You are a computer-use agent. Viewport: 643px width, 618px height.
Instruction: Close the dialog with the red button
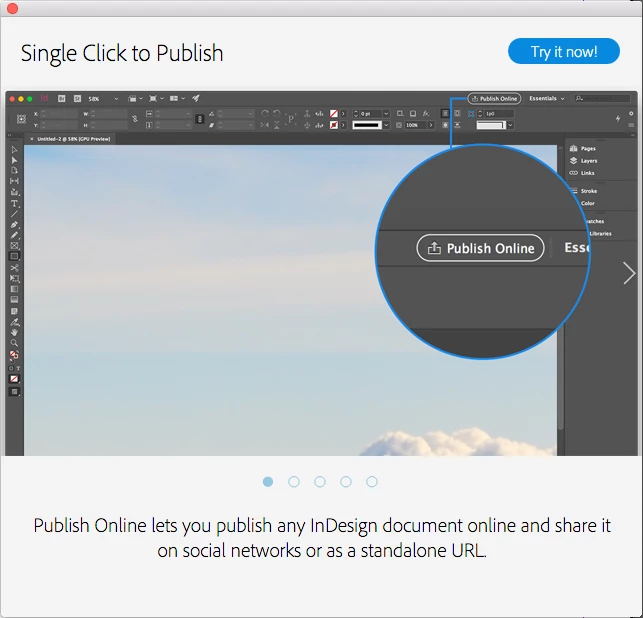(x=12, y=8)
